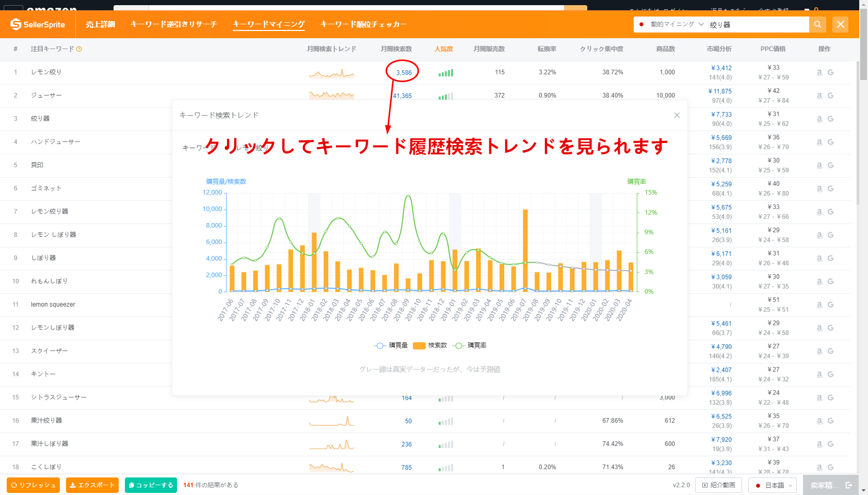Sort by 人気度 column header
The width and height of the screenshot is (868, 495).
click(x=443, y=49)
